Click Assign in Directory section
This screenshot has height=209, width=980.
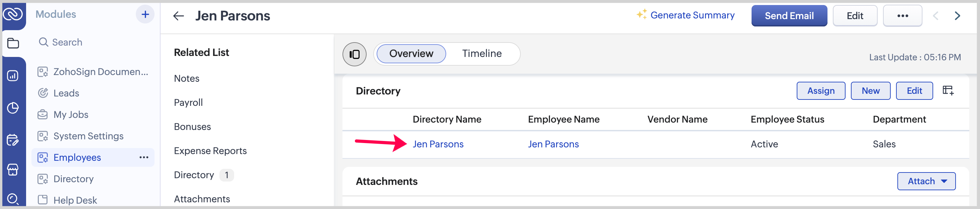820,91
